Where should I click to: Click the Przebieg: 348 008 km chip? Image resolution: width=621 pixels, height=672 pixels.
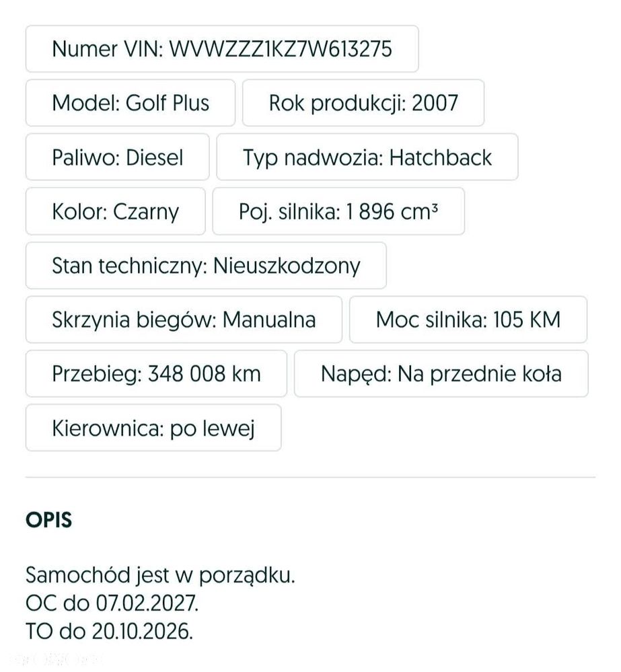coord(156,374)
